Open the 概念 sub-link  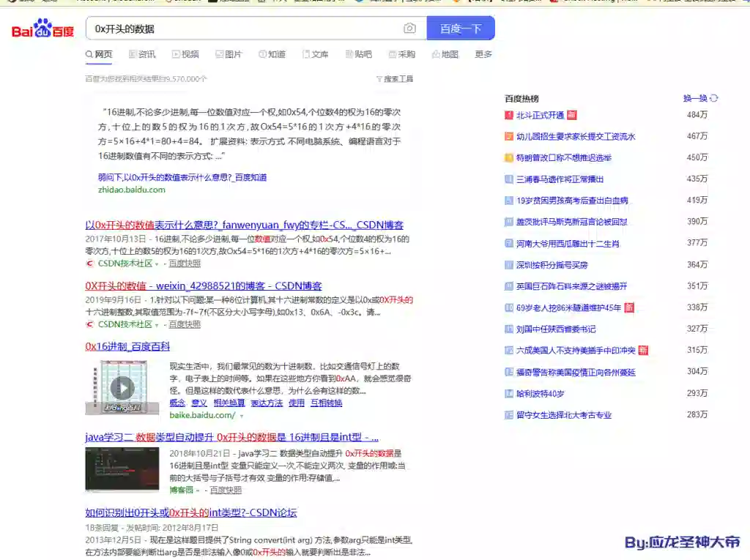pyautogui.click(x=177, y=403)
